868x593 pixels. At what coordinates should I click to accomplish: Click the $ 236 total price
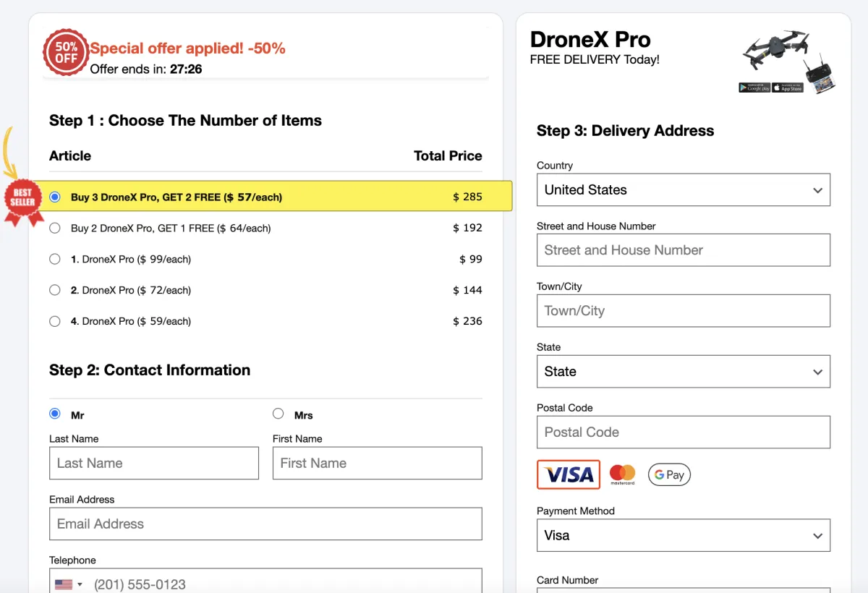coord(467,321)
